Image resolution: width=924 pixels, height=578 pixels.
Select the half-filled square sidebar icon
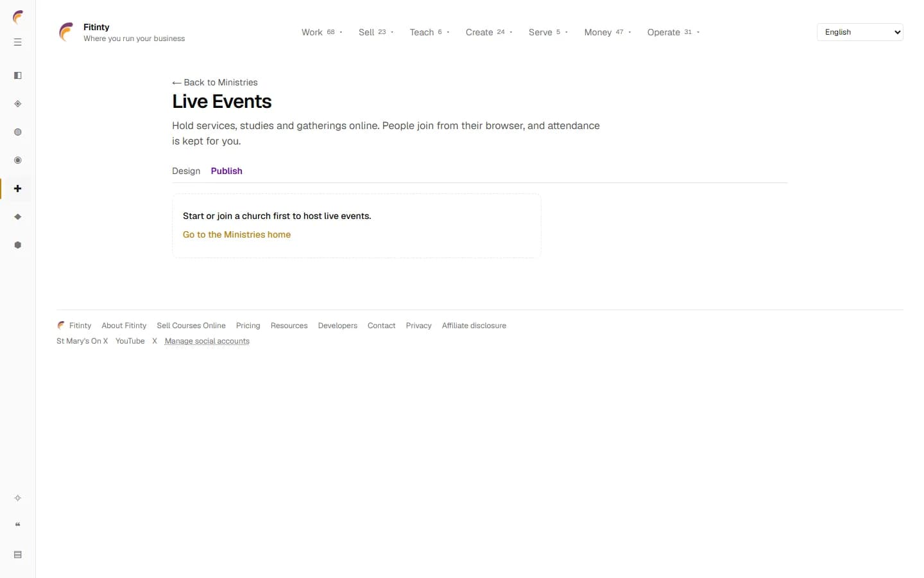coord(18,76)
